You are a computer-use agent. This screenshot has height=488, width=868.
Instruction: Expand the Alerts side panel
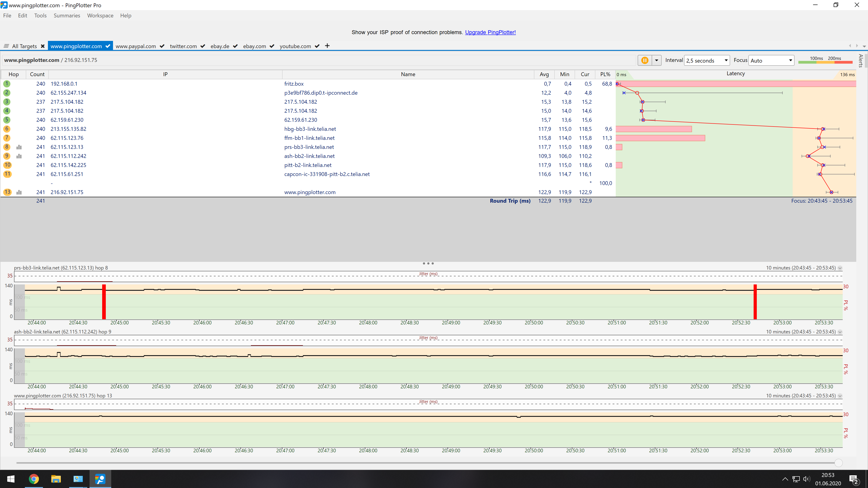(861, 61)
